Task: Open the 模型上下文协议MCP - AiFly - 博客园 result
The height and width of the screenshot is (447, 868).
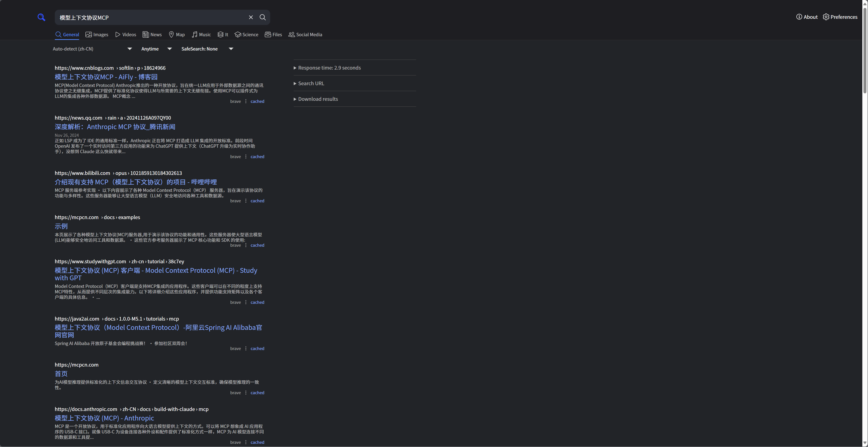Action: pyautogui.click(x=106, y=77)
